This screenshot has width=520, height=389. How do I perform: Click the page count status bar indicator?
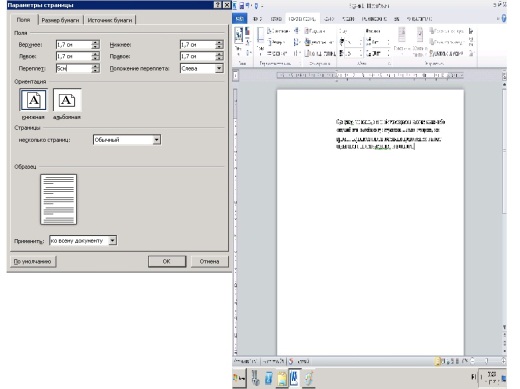tap(245, 361)
